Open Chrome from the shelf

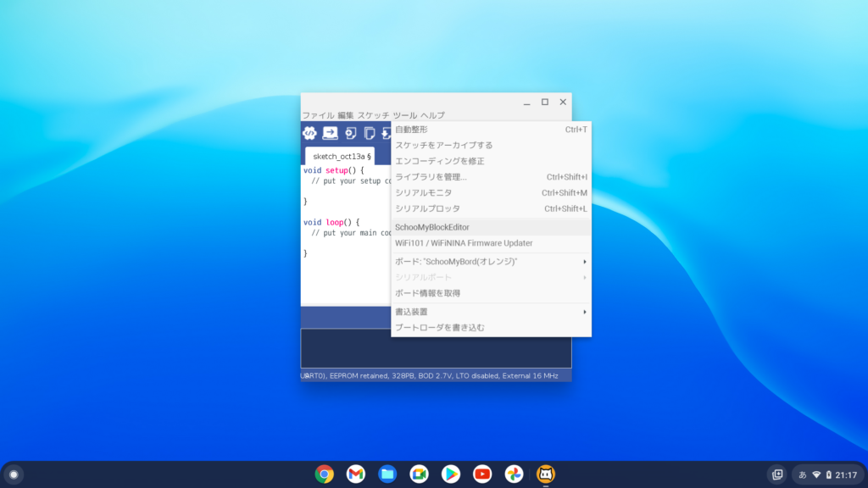point(325,474)
